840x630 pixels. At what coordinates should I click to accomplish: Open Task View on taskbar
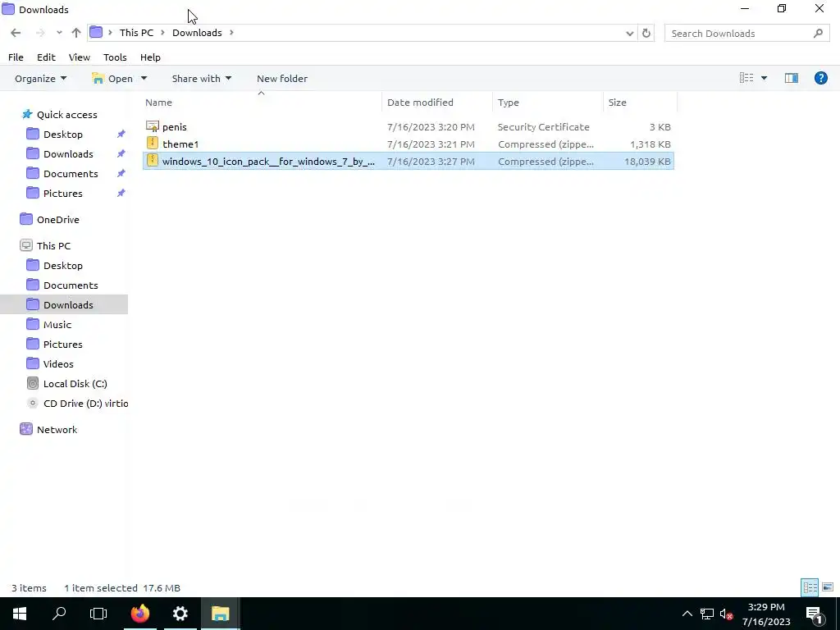click(98, 614)
